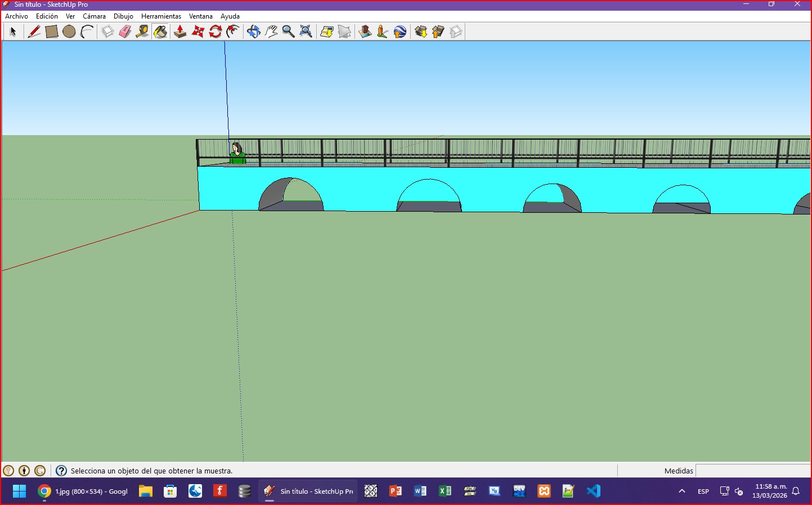Choose the Rectangle drawing tool
The width and height of the screenshot is (812, 505).
pyautogui.click(x=52, y=32)
